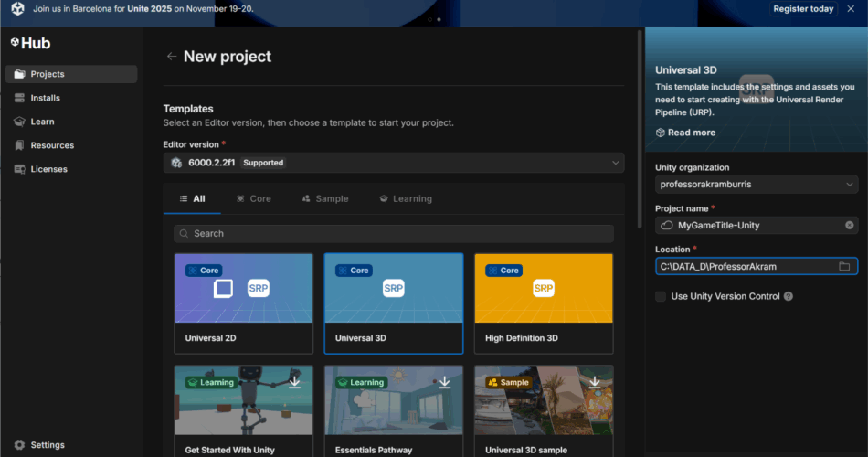Click the editor version icon beside 6000.2.2f1
The width and height of the screenshot is (868, 457).
176,163
